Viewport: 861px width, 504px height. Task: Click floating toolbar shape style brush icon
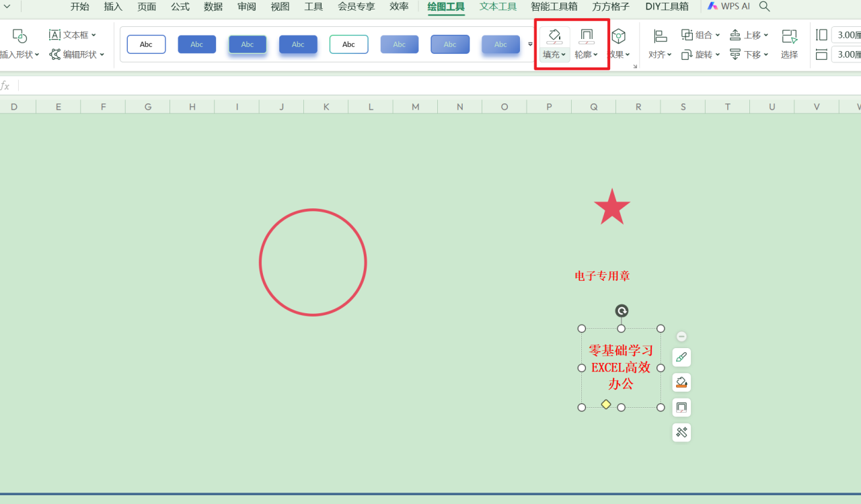681,358
